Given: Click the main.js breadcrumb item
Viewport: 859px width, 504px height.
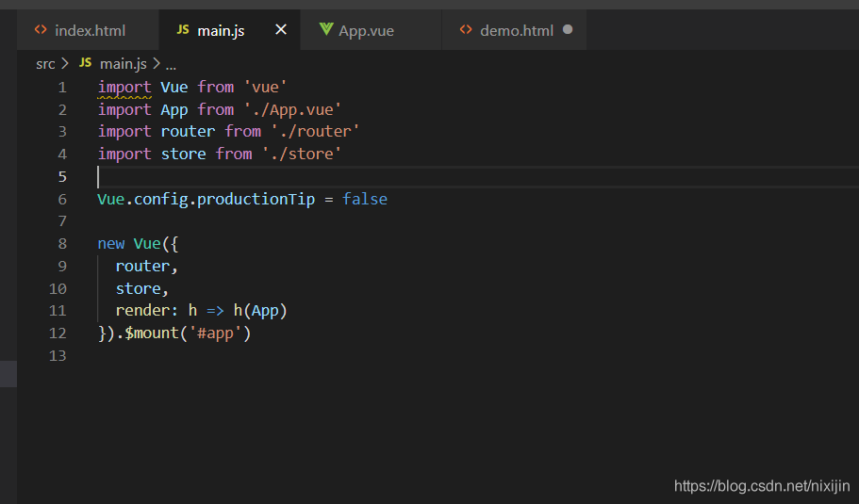Looking at the screenshot, I should coord(124,64).
